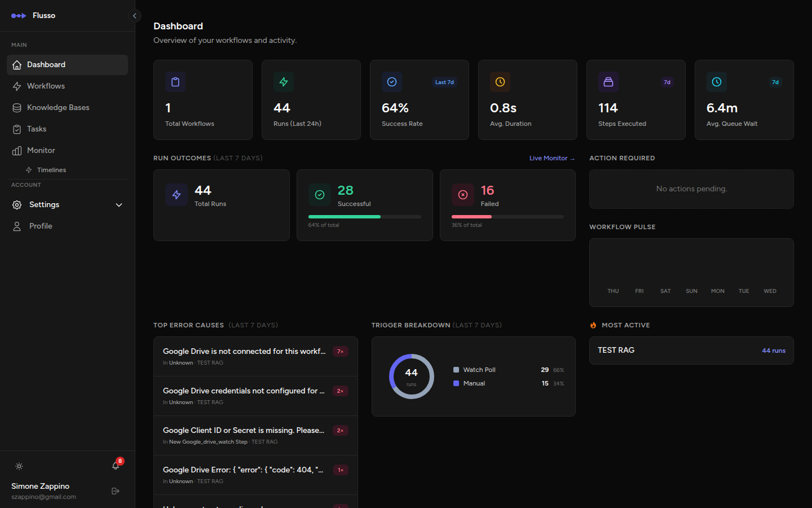Click the Dashboard home icon
Image resolution: width=812 pixels, height=508 pixels.
click(x=17, y=65)
